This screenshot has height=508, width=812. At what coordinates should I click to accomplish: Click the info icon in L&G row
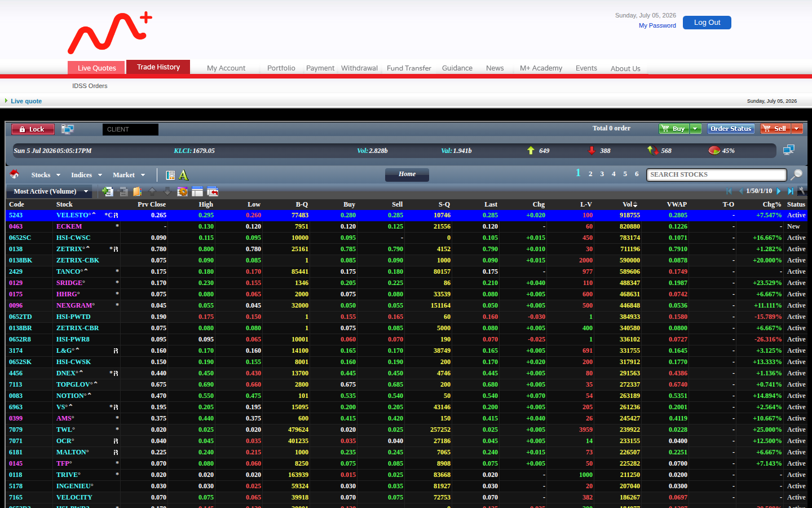116,351
